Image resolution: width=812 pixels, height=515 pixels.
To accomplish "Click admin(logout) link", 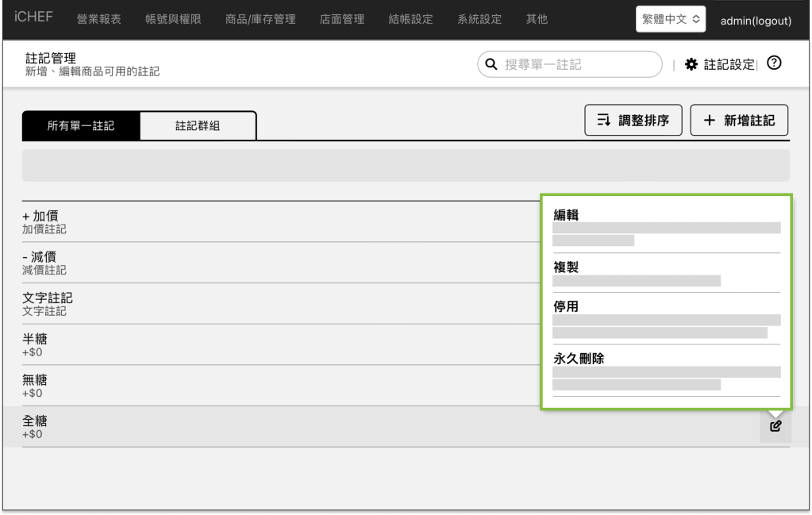I will click(x=755, y=21).
